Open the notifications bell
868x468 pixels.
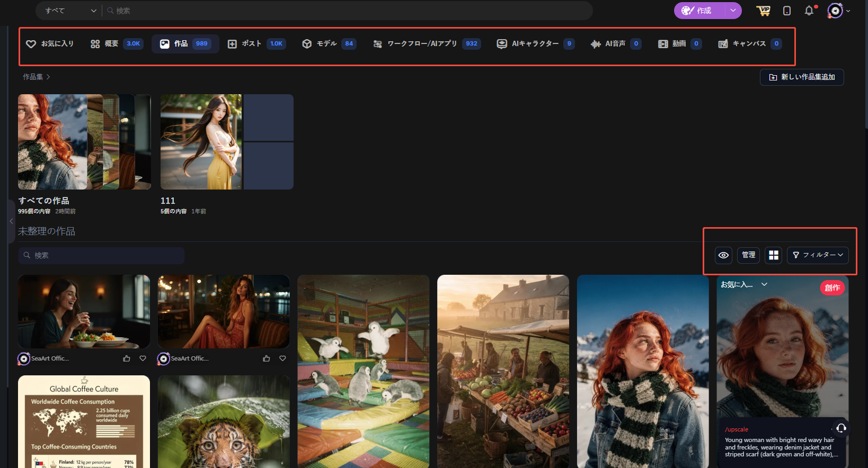coord(809,11)
